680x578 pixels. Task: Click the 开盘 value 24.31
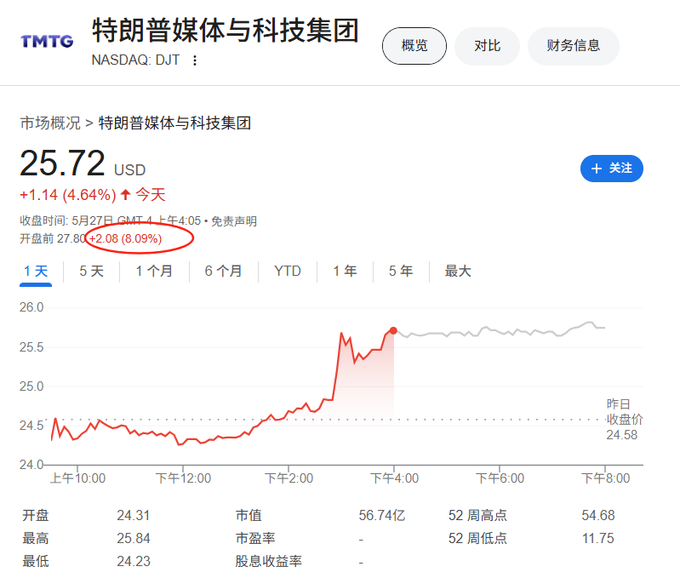pyautogui.click(x=133, y=516)
